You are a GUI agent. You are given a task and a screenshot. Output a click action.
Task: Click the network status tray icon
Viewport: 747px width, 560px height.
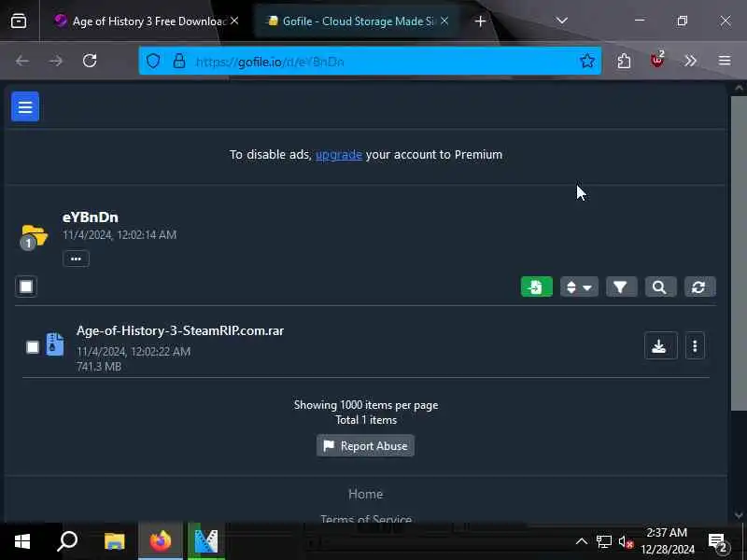[x=603, y=541]
